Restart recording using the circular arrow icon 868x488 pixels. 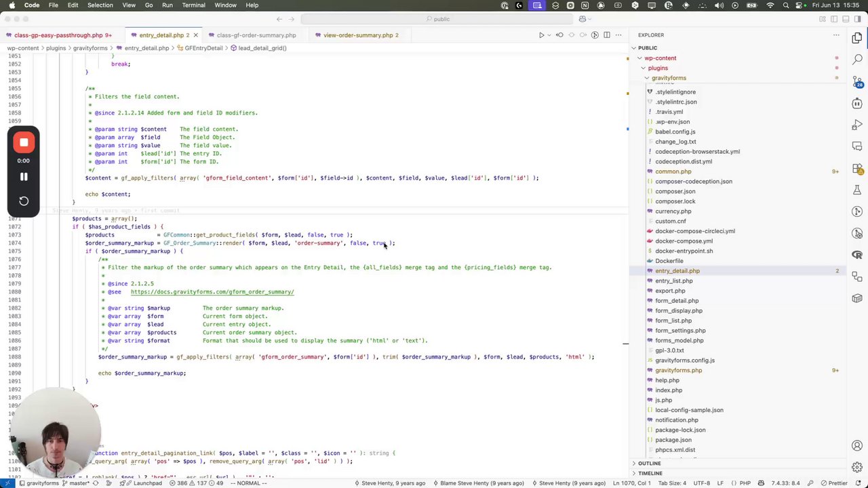coord(24,201)
